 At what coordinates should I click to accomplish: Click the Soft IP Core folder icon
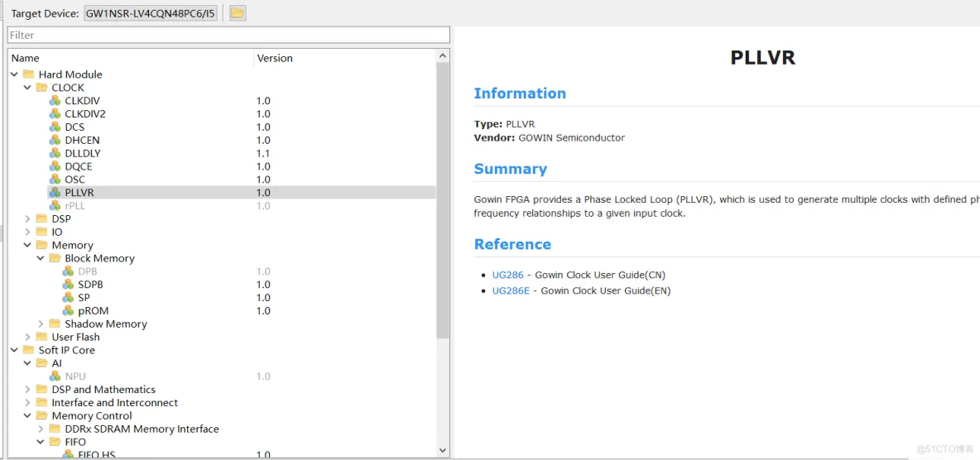[29, 350]
